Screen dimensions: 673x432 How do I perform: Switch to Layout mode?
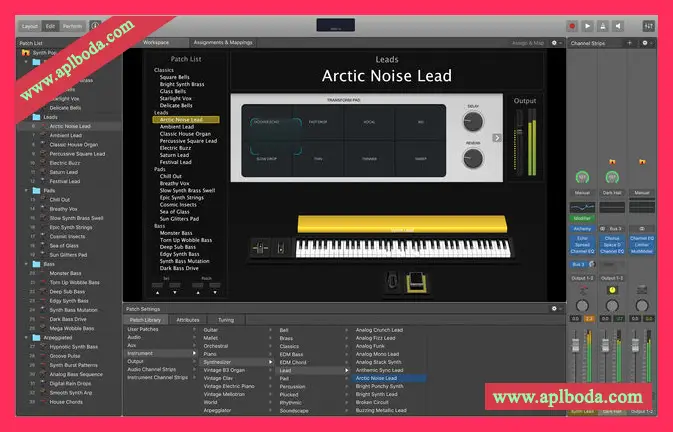click(30, 24)
